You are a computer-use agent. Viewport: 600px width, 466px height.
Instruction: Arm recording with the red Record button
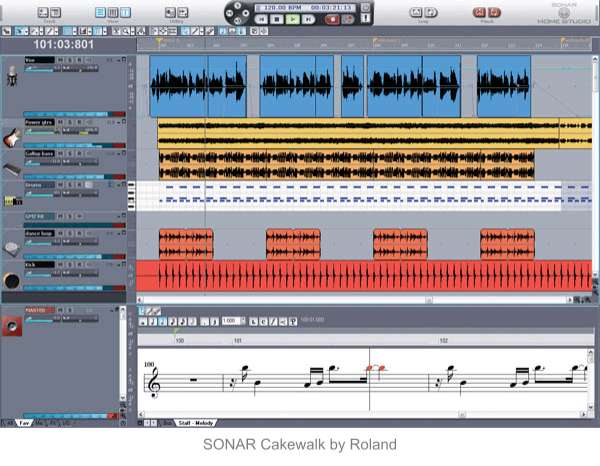coord(332,19)
